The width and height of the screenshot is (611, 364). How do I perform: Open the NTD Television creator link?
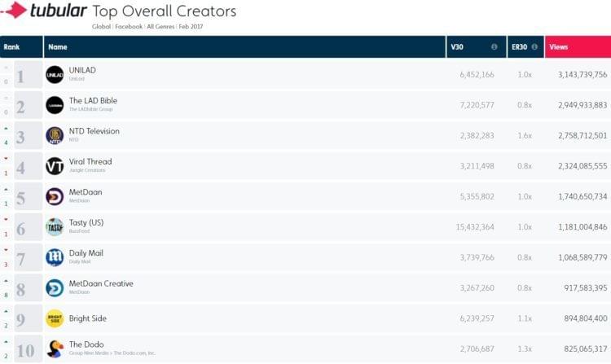[x=95, y=131]
